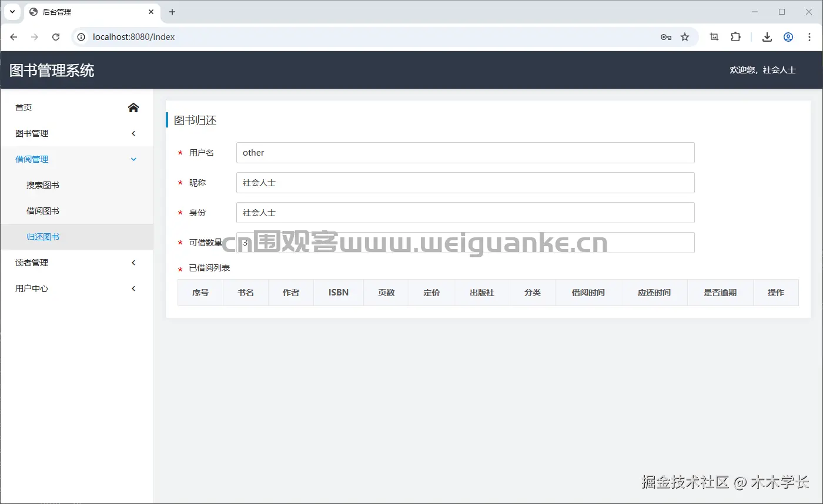Go back with browser back arrow
The width and height of the screenshot is (823, 504).
point(14,37)
